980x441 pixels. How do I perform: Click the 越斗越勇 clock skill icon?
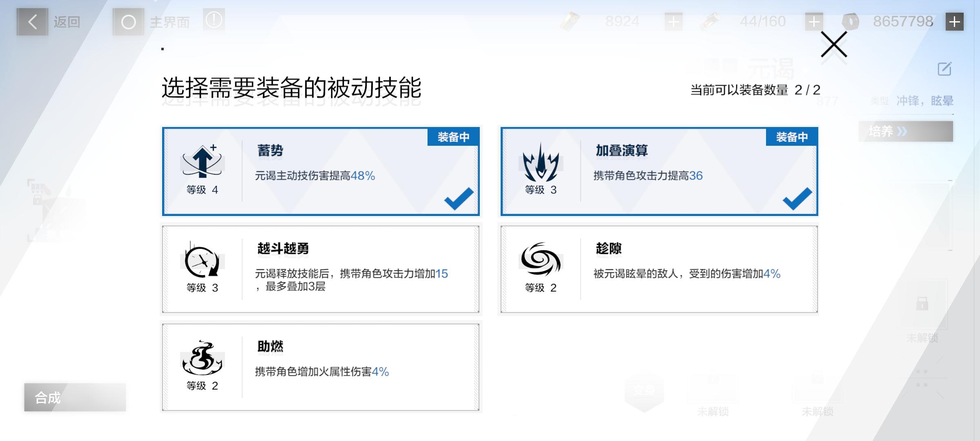tap(202, 261)
